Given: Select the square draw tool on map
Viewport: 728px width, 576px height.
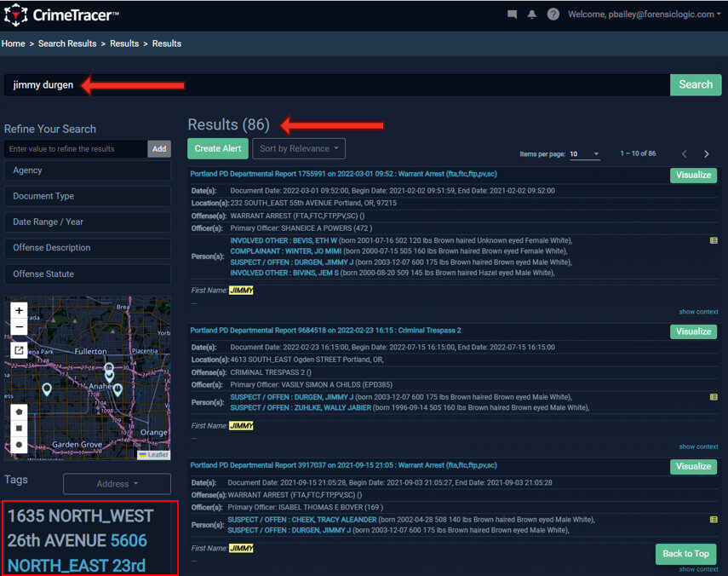Looking at the screenshot, I should point(19,429).
